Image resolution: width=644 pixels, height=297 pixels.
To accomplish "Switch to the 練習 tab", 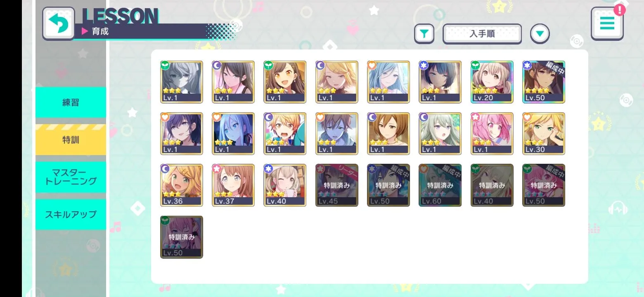I will [71, 102].
